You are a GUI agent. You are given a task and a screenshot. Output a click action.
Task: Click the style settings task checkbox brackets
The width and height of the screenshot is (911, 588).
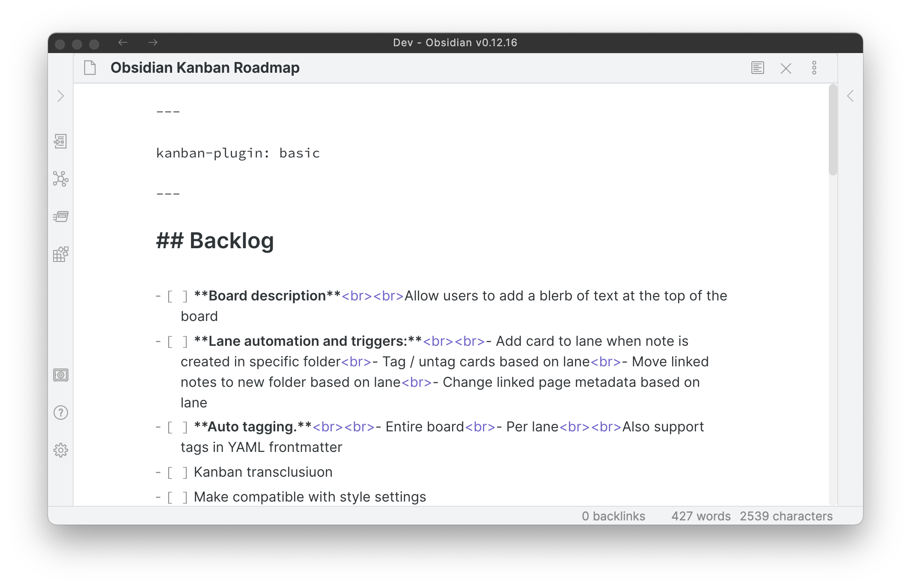(x=177, y=497)
